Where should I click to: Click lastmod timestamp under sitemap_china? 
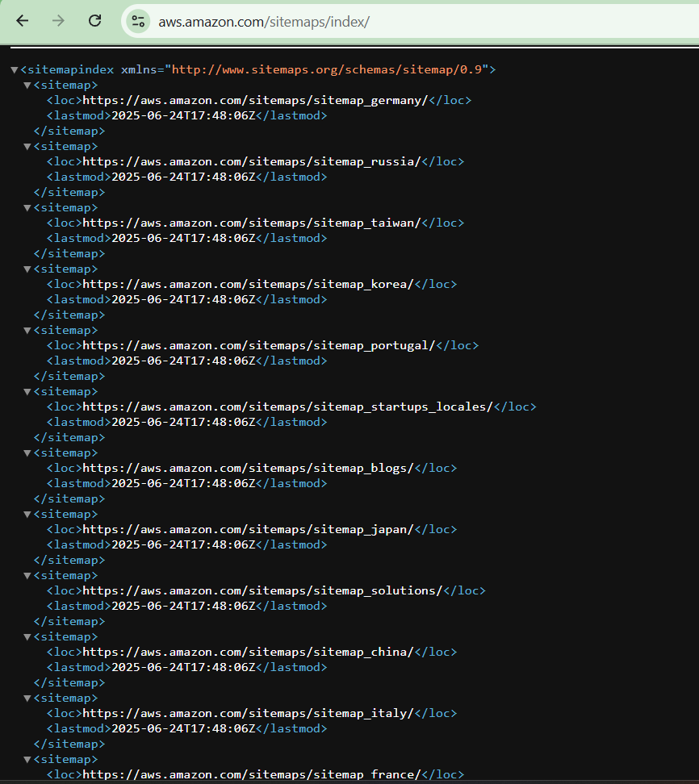click(184, 668)
